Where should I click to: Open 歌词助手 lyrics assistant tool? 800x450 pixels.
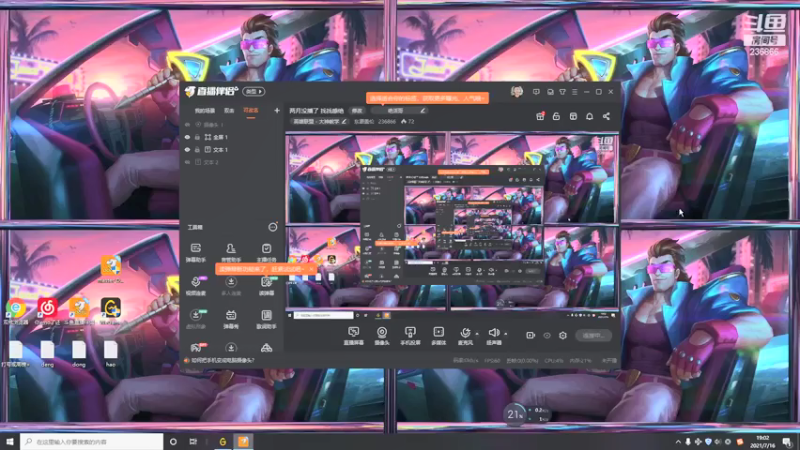click(x=266, y=319)
